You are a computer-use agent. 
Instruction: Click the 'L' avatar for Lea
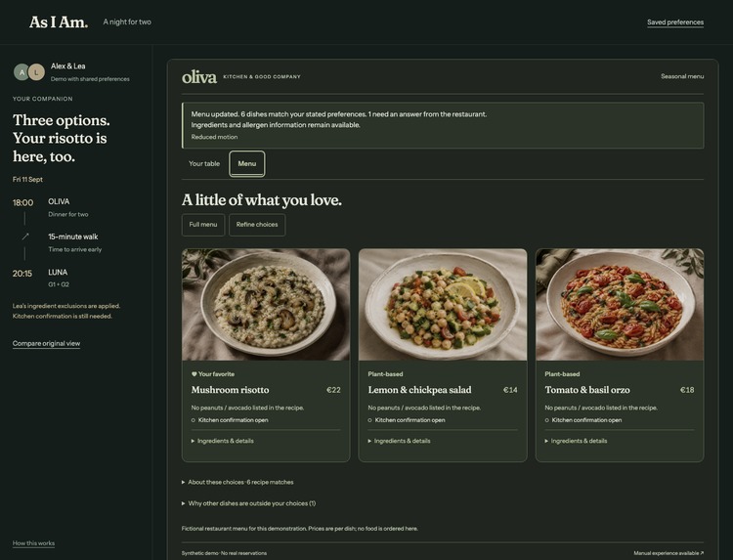pyautogui.click(x=36, y=72)
